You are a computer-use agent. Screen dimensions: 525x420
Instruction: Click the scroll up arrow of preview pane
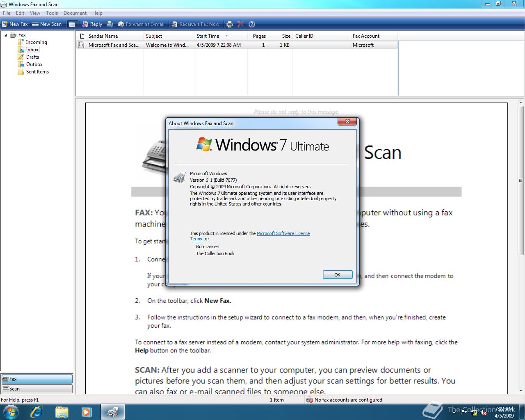(521, 102)
